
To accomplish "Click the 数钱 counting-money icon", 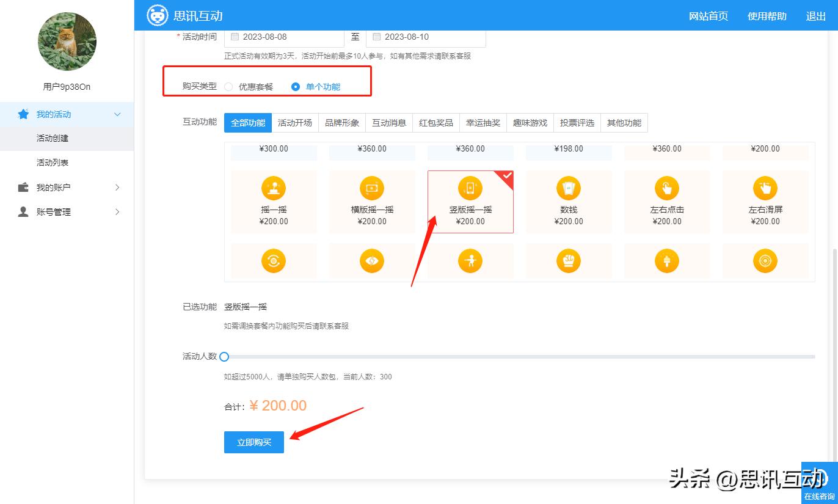I will pyautogui.click(x=568, y=188).
